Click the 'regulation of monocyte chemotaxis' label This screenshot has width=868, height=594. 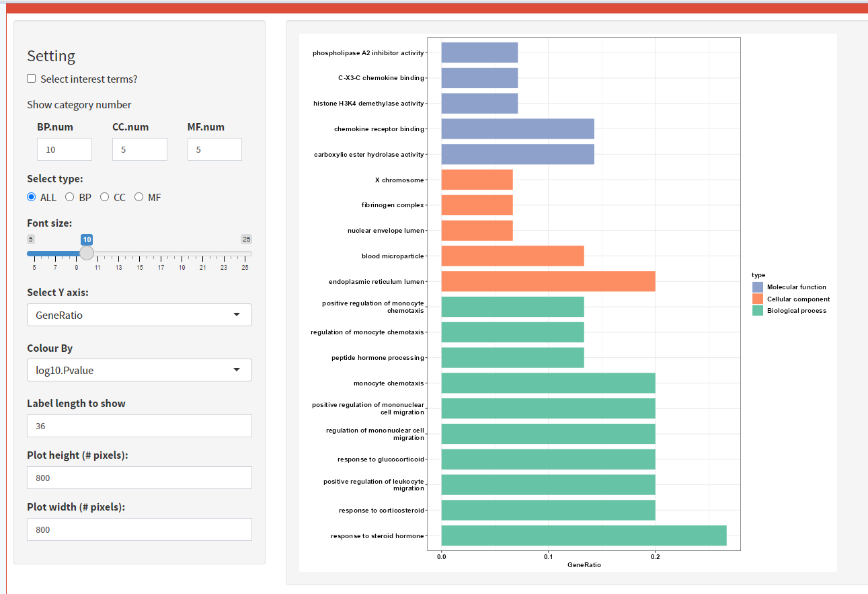coord(368,332)
